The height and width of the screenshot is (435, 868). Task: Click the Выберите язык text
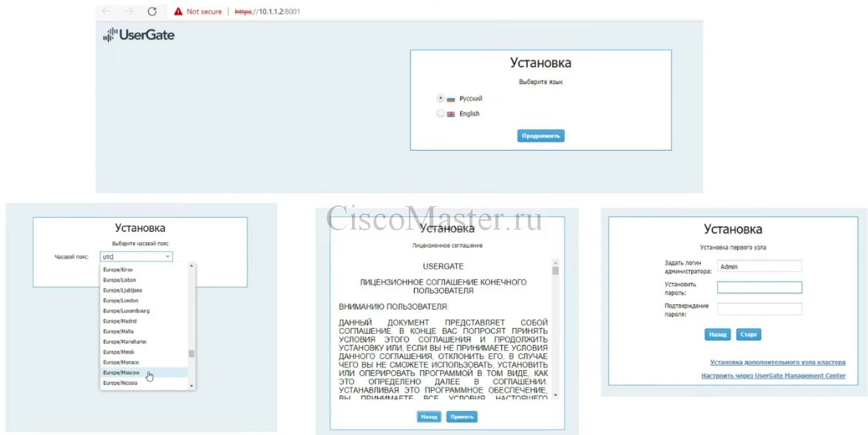point(541,83)
